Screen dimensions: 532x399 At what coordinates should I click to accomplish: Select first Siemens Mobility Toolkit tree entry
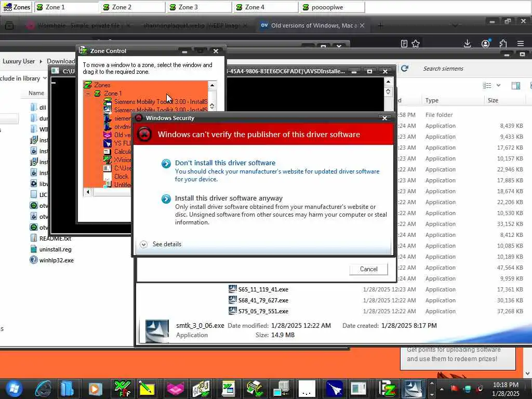point(161,101)
